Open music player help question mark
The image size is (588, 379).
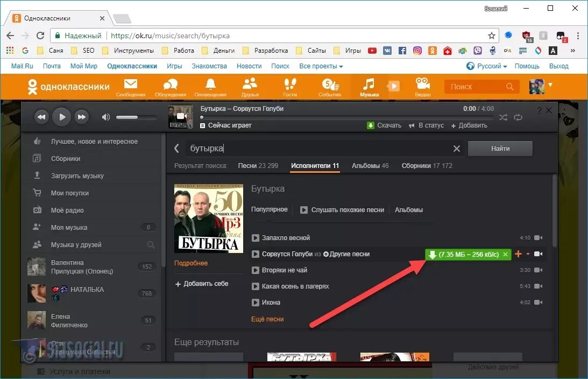[540, 110]
